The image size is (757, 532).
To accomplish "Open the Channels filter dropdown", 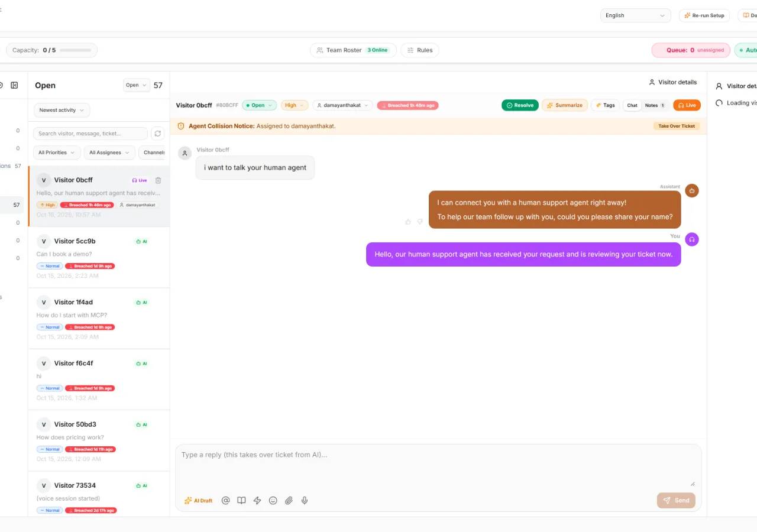I will 154,153.
